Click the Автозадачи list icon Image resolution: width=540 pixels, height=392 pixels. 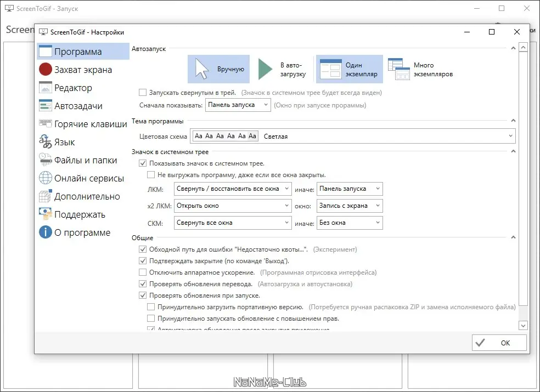click(x=45, y=105)
